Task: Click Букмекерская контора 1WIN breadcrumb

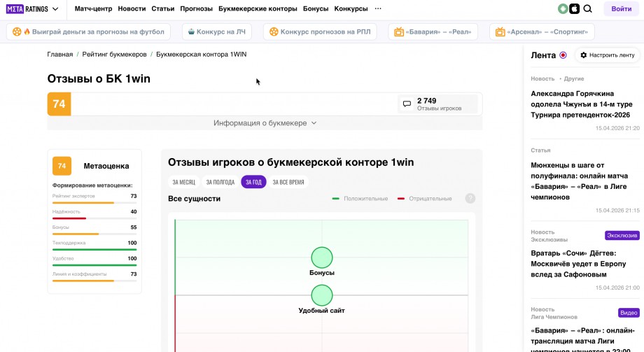Action: (202, 54)
